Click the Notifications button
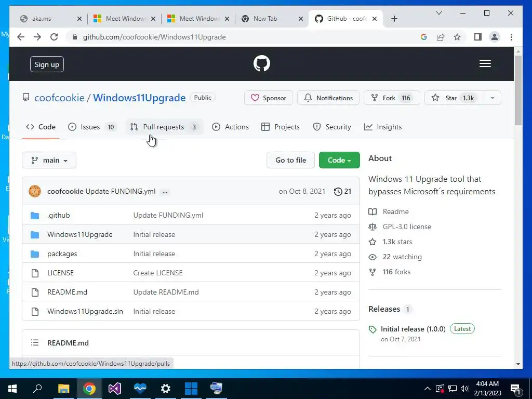Screen dimensions: 532x399 click(x=328, y=98)
